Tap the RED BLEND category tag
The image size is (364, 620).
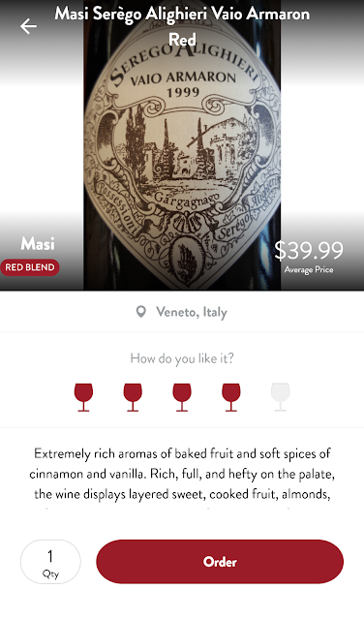[x=30, y=267]
